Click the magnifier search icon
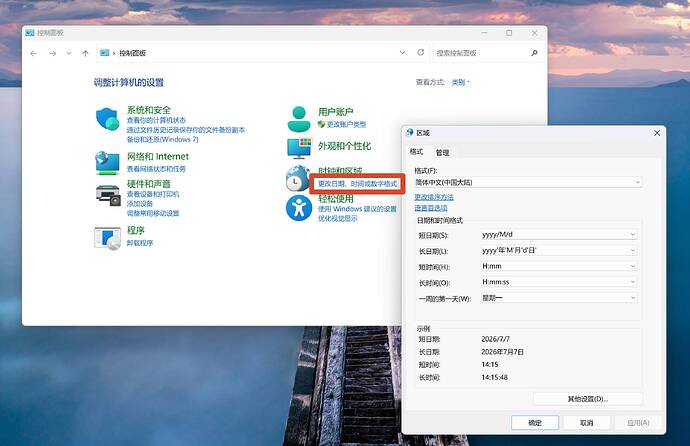This screenshot has width=690, height=446. pyautogui.click(x=534, y=53)
